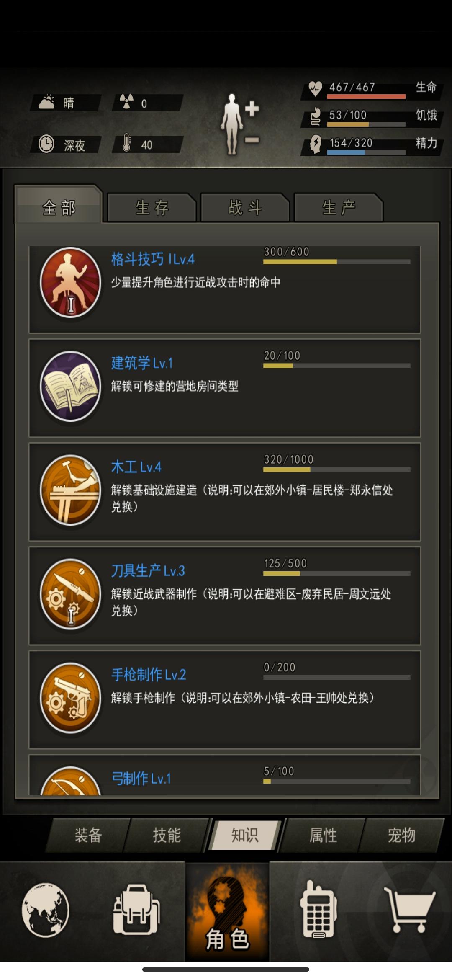Viewport: 452px width, 980px height.
Task: Open the 宠物 pets section
Action: point(401,835)
